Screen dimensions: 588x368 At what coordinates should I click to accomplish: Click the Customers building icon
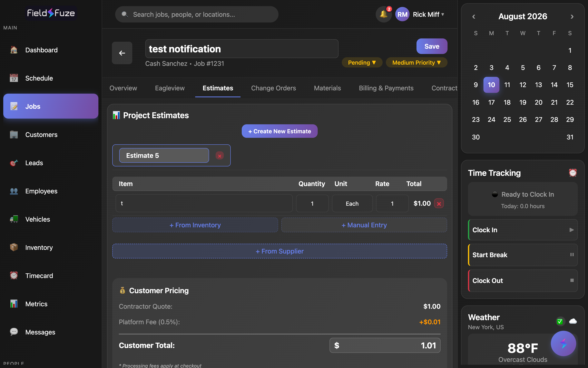(x=14, y=135)
